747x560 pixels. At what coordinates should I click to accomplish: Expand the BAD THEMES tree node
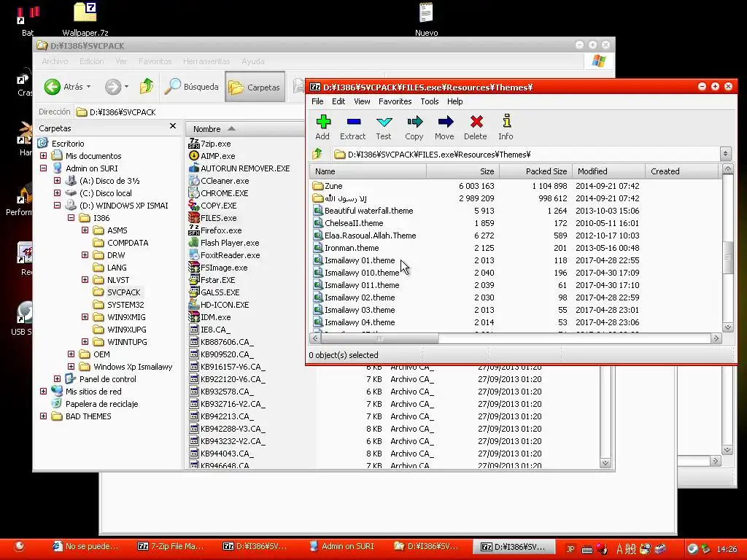coord(43,416)
